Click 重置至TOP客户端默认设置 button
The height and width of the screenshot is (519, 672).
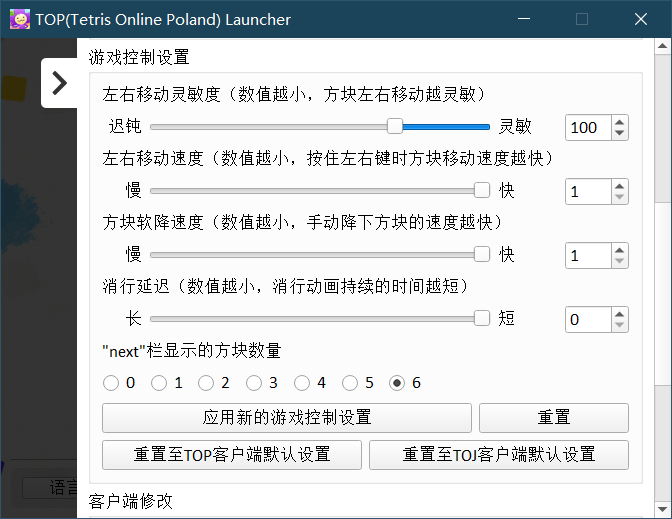pyautogui.click(x=231, y=454)
